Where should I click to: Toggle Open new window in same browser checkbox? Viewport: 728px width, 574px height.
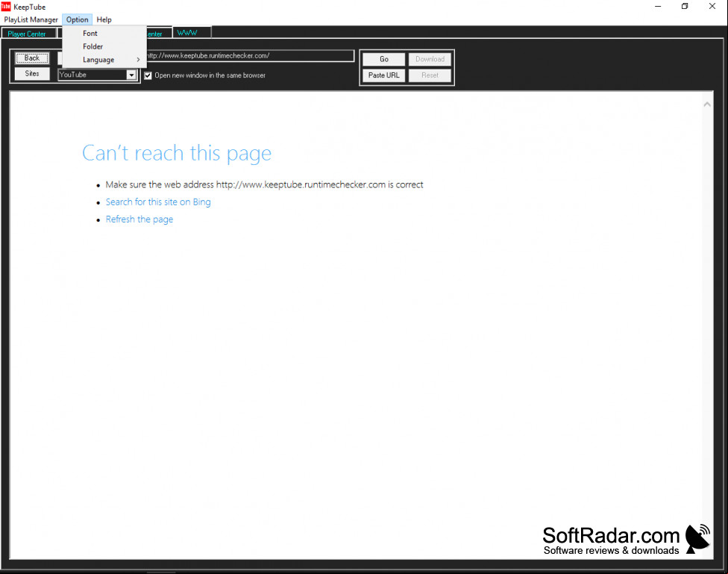(x=148, y=75)
